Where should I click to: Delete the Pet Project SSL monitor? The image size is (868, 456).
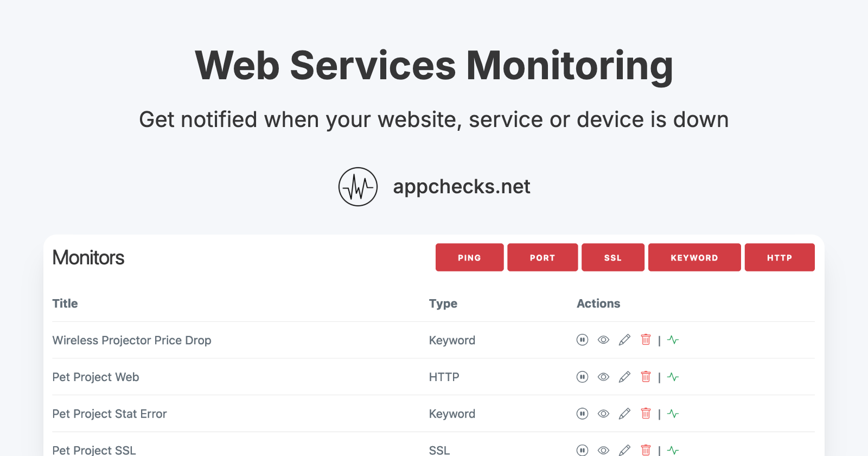[646, 450]
